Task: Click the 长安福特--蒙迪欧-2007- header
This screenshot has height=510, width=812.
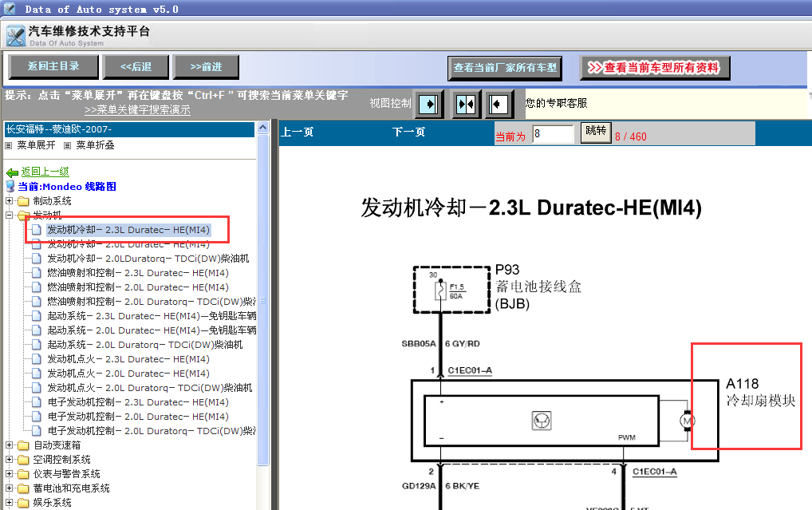Action: tap(129, 129)
